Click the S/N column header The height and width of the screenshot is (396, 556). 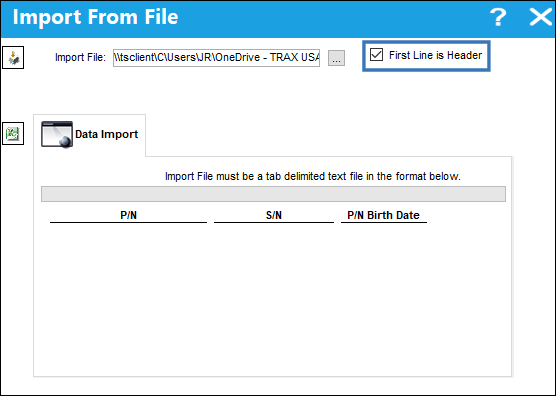coord(274,216)
